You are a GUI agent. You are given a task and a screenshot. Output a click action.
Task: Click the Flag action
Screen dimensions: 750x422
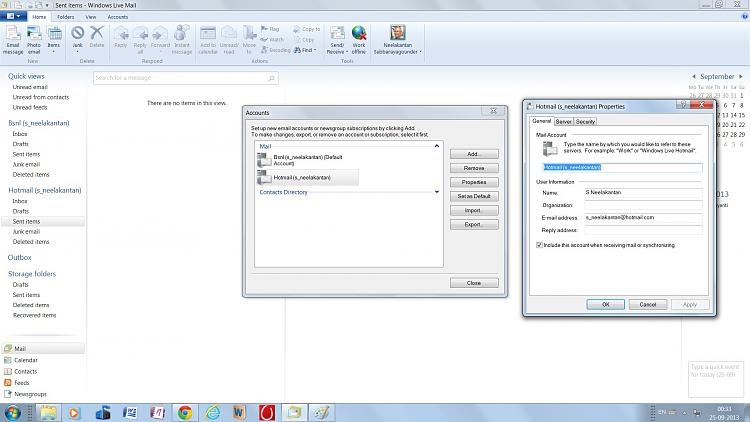click(x=270, y=29)
